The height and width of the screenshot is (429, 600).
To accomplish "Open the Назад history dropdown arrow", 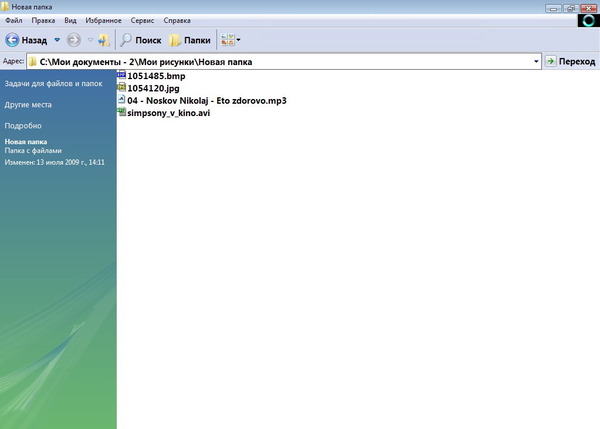I will pos(57,40).
